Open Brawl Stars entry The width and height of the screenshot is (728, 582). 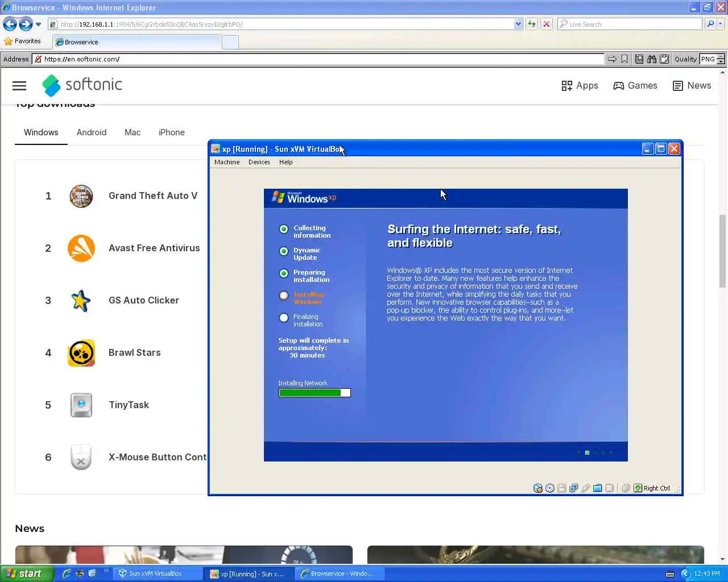click(135, 352)
